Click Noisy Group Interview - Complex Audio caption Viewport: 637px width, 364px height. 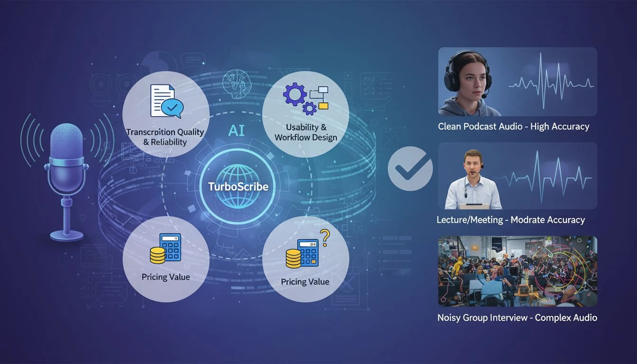[517, 318]
